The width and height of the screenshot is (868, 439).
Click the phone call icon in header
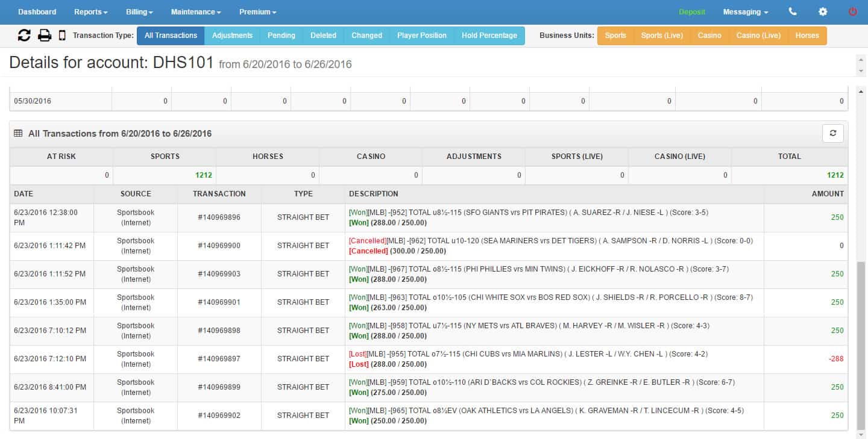pyautogui.click(x=793, y=11)
